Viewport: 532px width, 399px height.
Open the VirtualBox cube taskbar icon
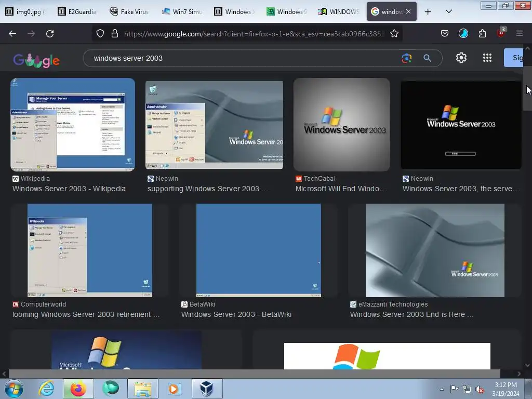pos(207,389)
